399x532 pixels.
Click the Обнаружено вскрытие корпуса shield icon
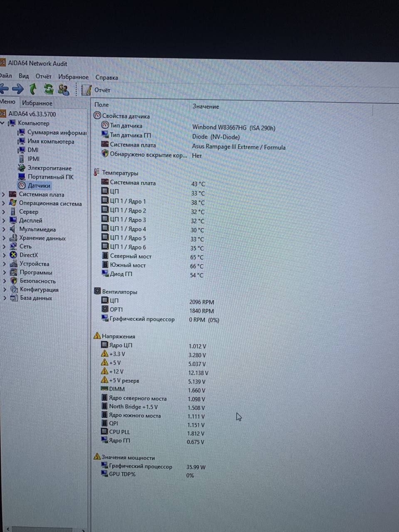(105, 154)
